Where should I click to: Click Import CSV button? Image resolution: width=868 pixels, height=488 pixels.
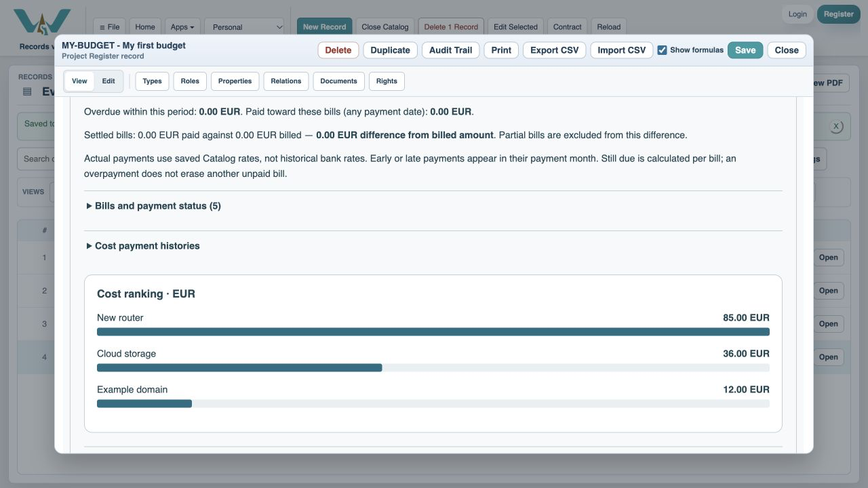pyautogui.click(x=622, y=50)
